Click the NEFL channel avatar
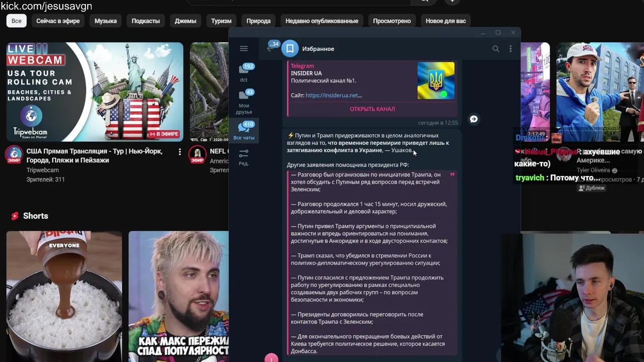 [x=197, y=155]
